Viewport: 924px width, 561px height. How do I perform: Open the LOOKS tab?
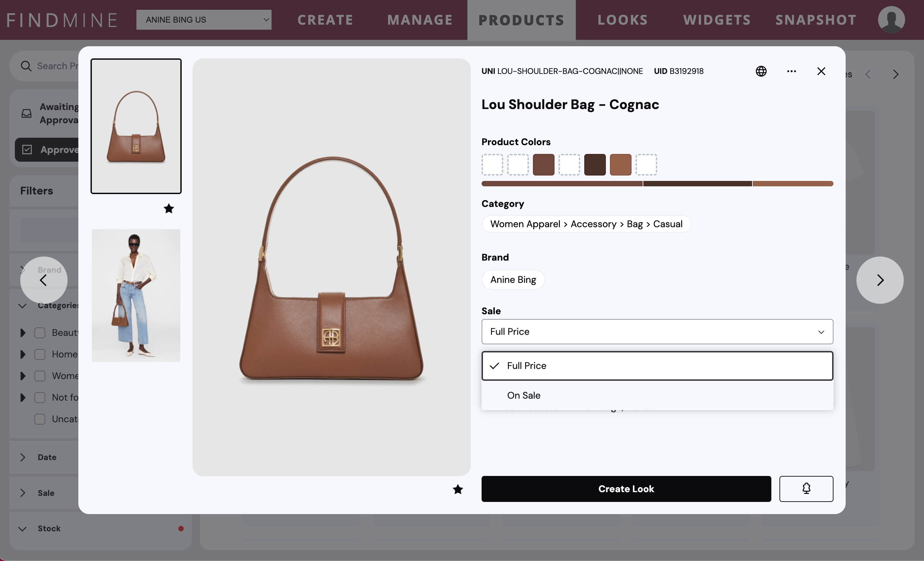click(x=622, y=20)
